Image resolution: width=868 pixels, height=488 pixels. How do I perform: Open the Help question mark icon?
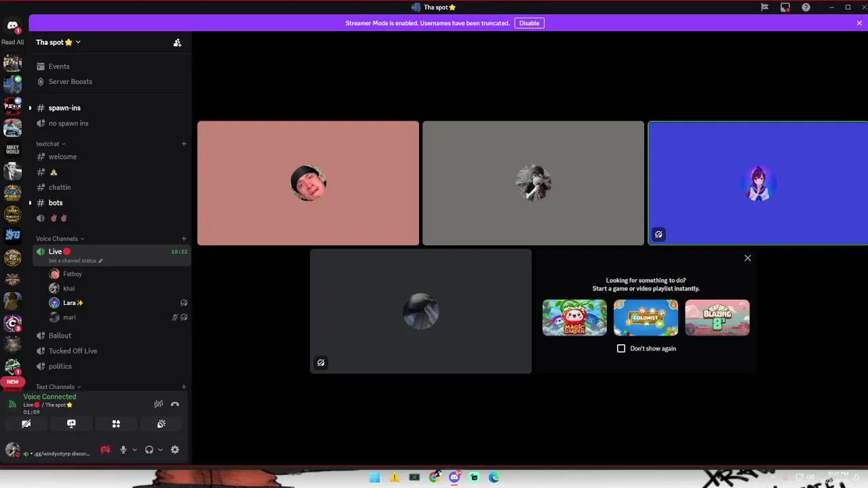coord(806,7)
